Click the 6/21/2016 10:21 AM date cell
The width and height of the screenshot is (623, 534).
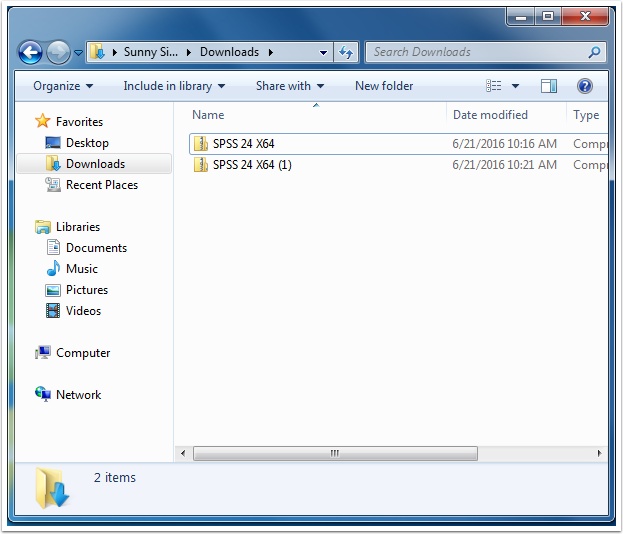pyautogui.click(x=505, y=164)
